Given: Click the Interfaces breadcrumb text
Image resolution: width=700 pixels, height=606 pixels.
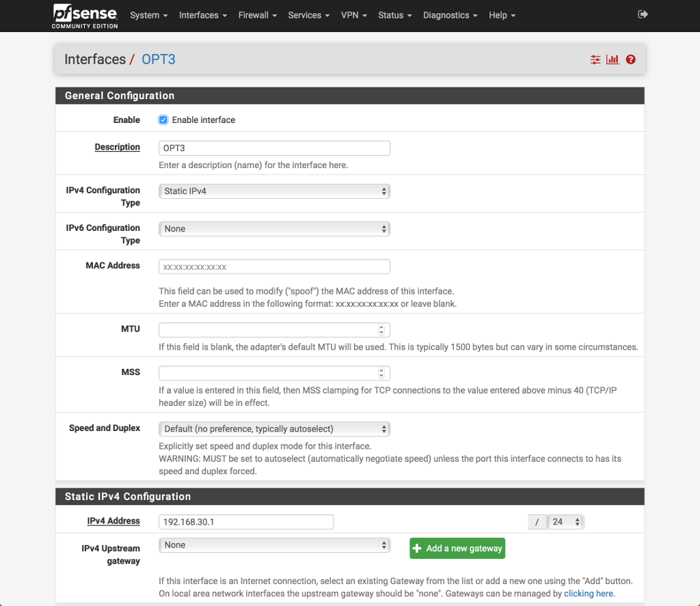Looking at the screenshot, I should pyautogui.click(x=95, y=59).
